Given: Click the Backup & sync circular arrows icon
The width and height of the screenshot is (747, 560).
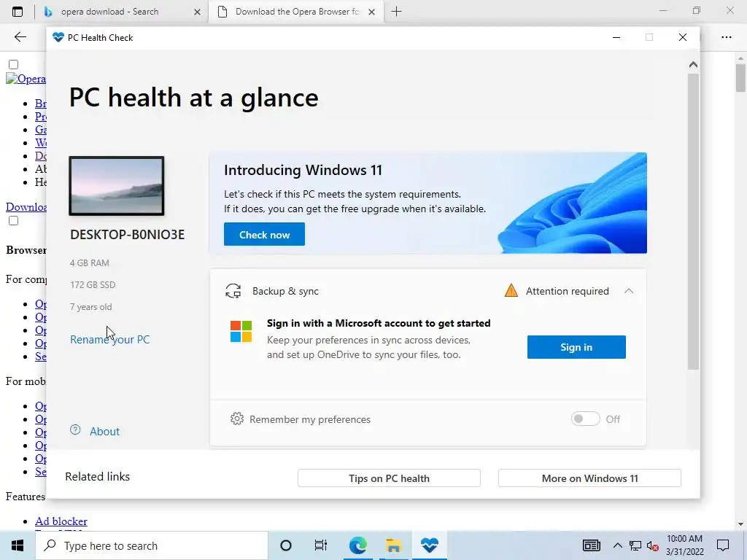Looking at the screenshot, I should tap(233, 291).
